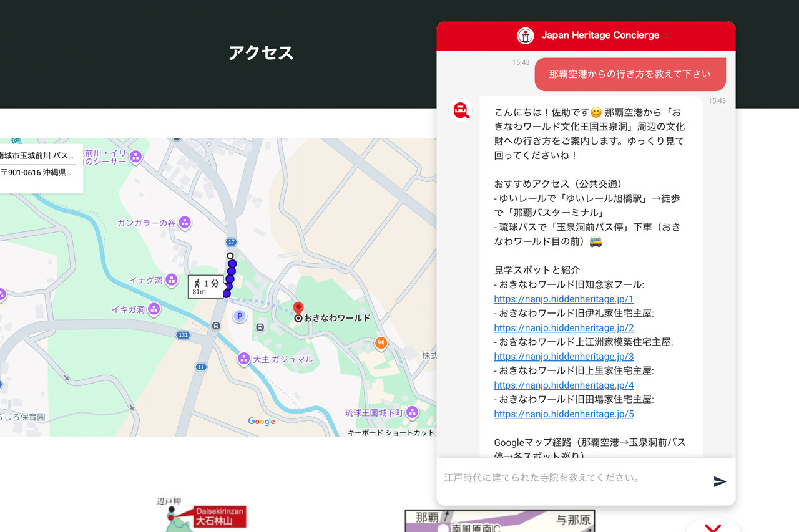This screenshot has width=799, height=532.
Task: Select the 琉球王国城下町 marker
Action: tap(412, 412)
